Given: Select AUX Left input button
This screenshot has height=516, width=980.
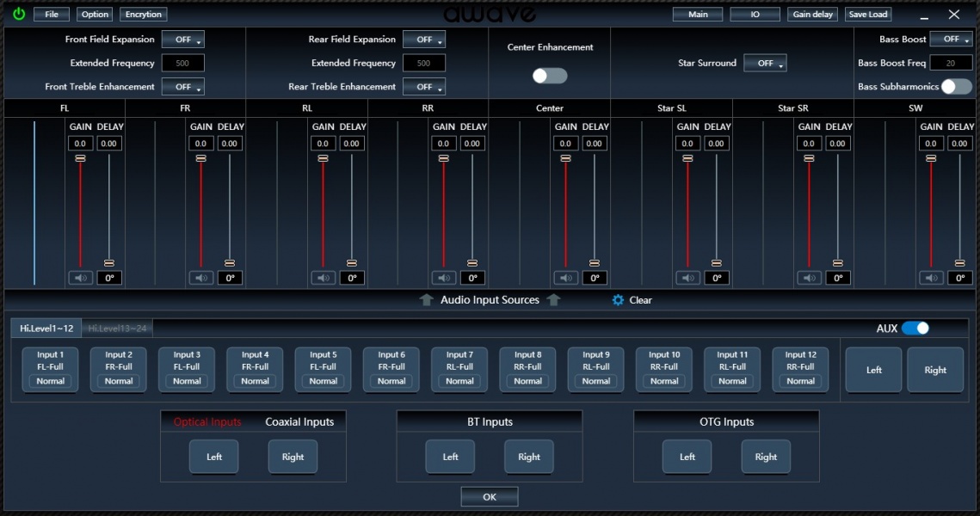Looking at the screenshot, I should 874,370.
